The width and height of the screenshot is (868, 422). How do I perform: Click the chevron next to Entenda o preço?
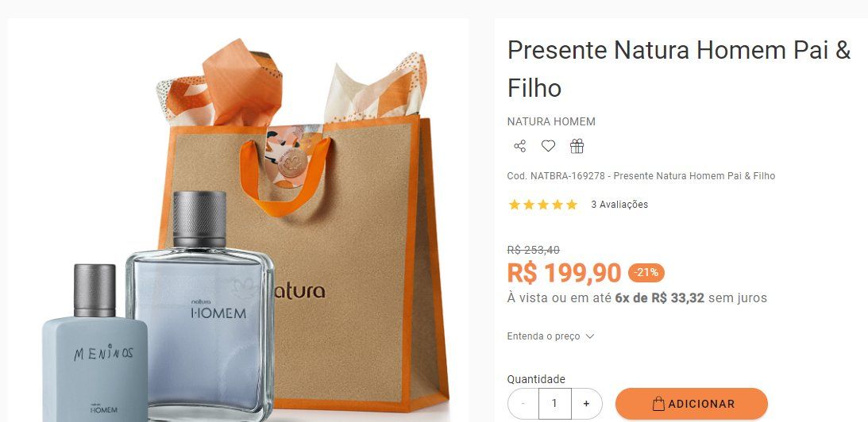point(589,336)
